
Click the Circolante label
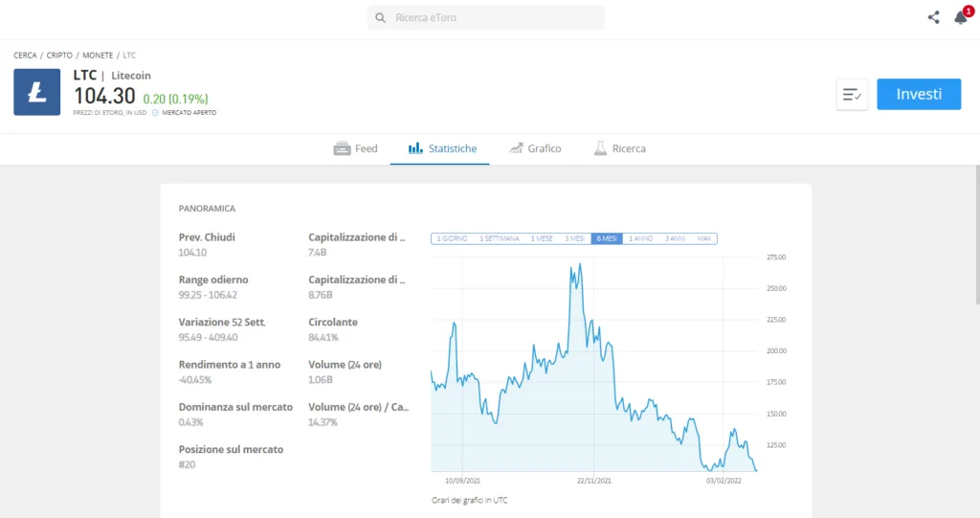[x=333, y=322]
